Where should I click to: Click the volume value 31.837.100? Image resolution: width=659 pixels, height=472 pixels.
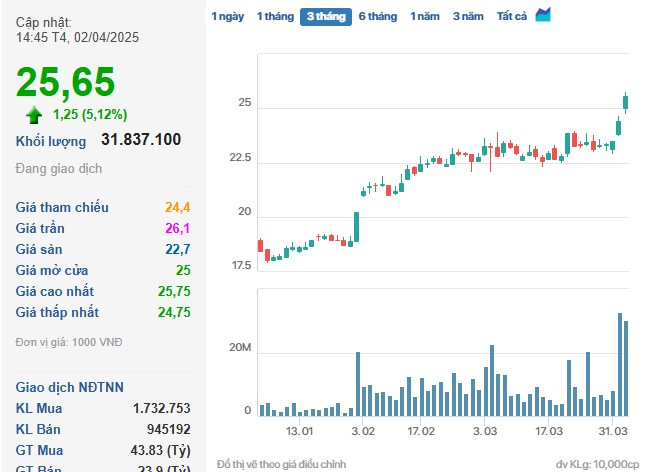tap(141, 140)
